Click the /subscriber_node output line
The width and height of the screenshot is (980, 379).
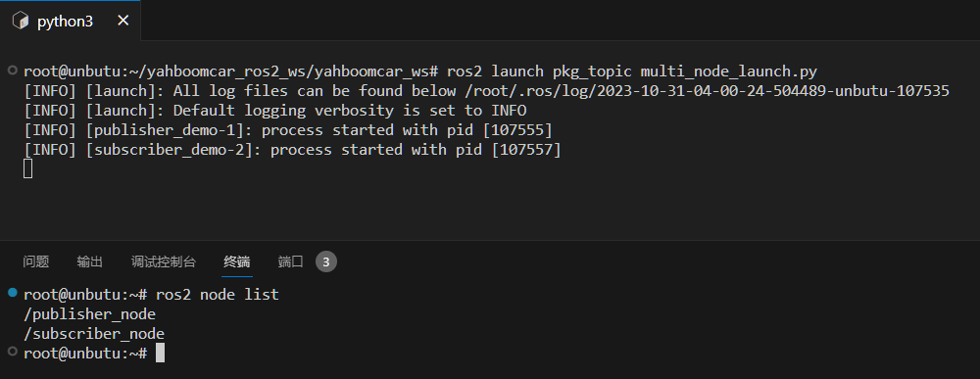[94, 334]
